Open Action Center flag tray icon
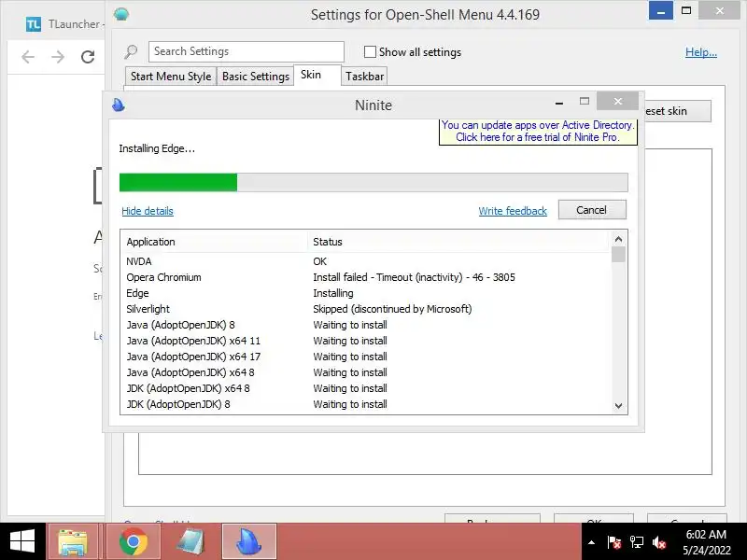 (x=614, y=542)
